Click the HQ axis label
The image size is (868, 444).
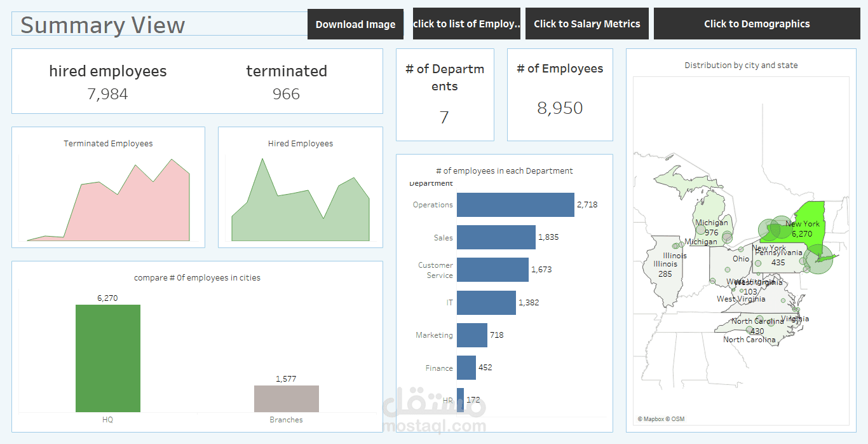point(107,420)
